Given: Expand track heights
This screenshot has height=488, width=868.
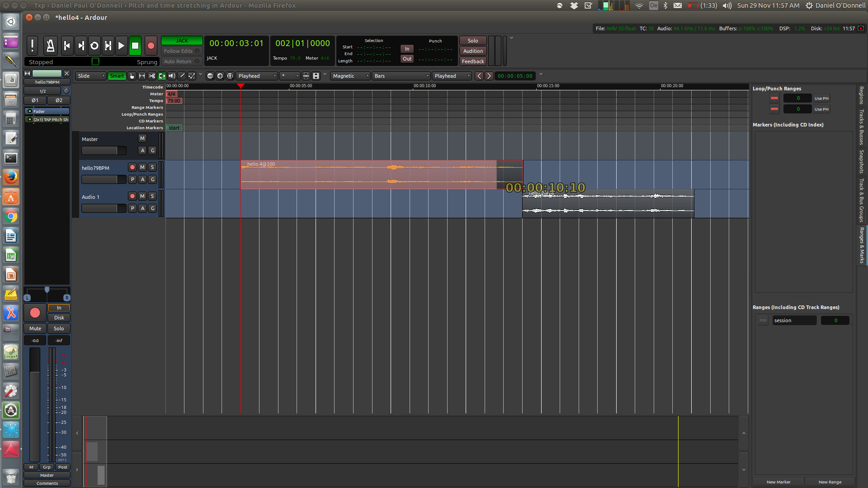Looking at the screenshot, I should [316, 76].
